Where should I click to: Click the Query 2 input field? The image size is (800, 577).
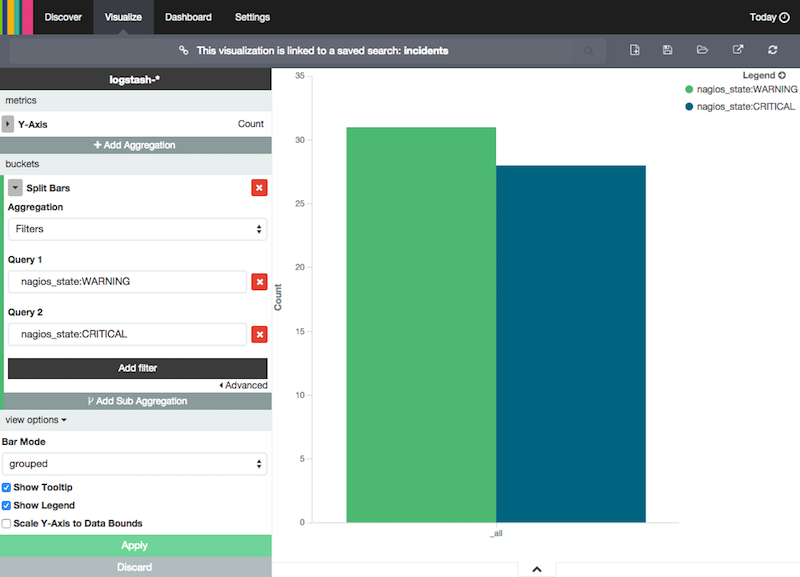(128, 334)
